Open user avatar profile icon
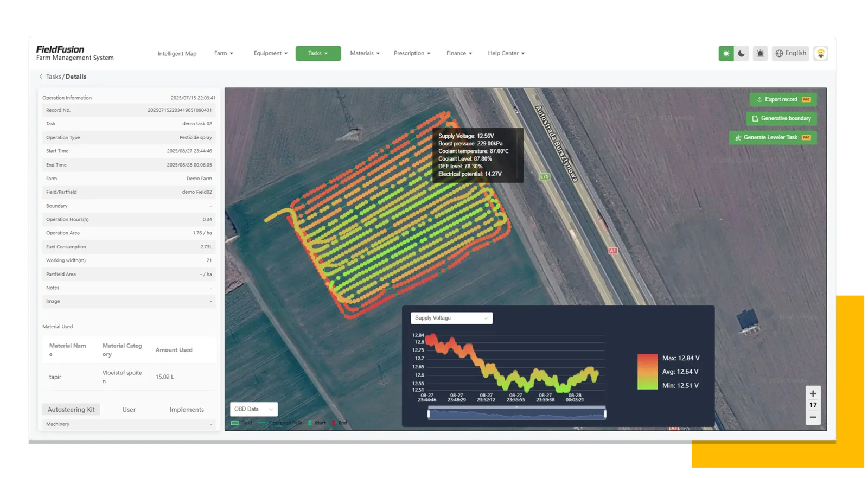Image resolution: width=868 pixels, height=478 pixels. click(x=821, y=53)
